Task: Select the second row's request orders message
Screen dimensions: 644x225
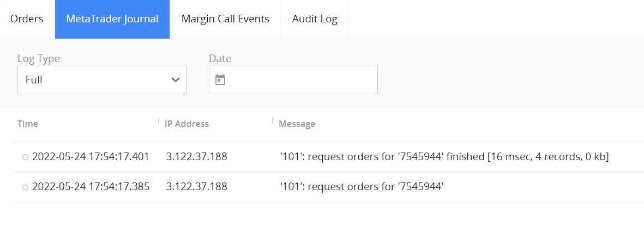Action: coord(361,187)
